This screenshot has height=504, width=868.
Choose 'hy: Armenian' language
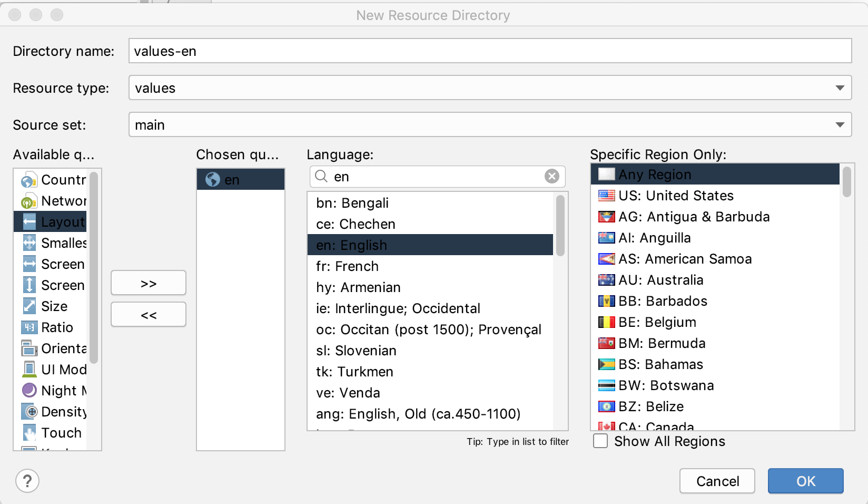click(x=430, y=287)
